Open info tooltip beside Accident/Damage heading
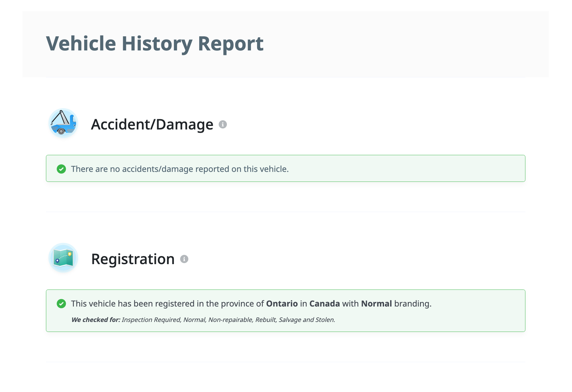The image size is (572, 392). pos(223,124)
